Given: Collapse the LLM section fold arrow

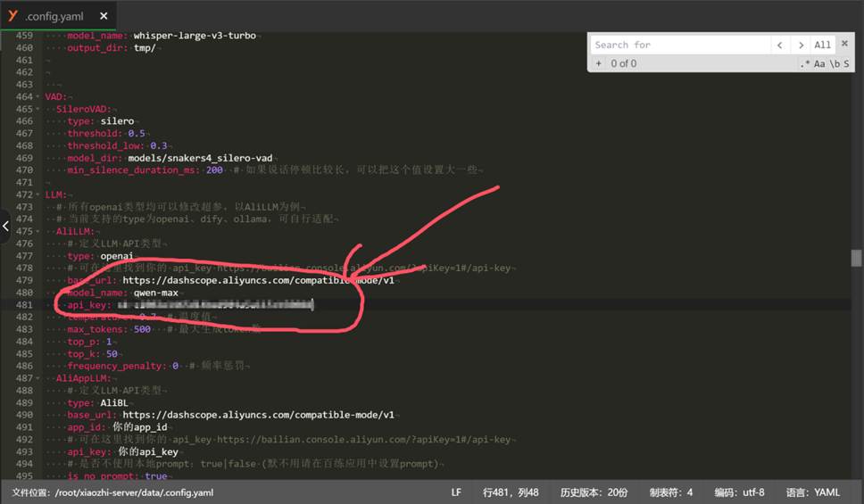Looking at the screenshot, I should [39, 194].
